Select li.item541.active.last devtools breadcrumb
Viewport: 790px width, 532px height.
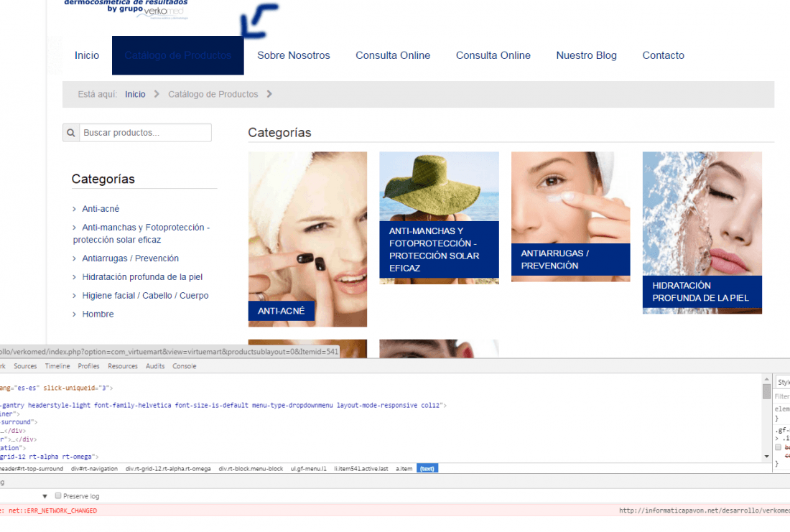tap(361, 469)
